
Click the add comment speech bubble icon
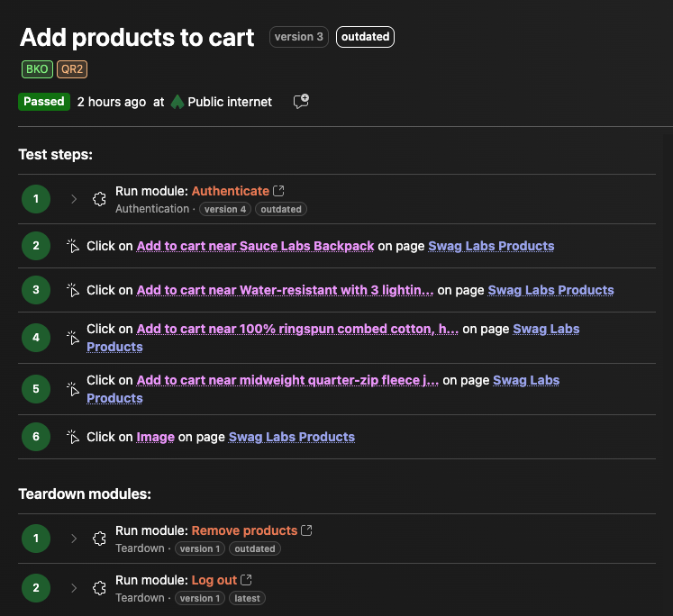coord(301,101)
